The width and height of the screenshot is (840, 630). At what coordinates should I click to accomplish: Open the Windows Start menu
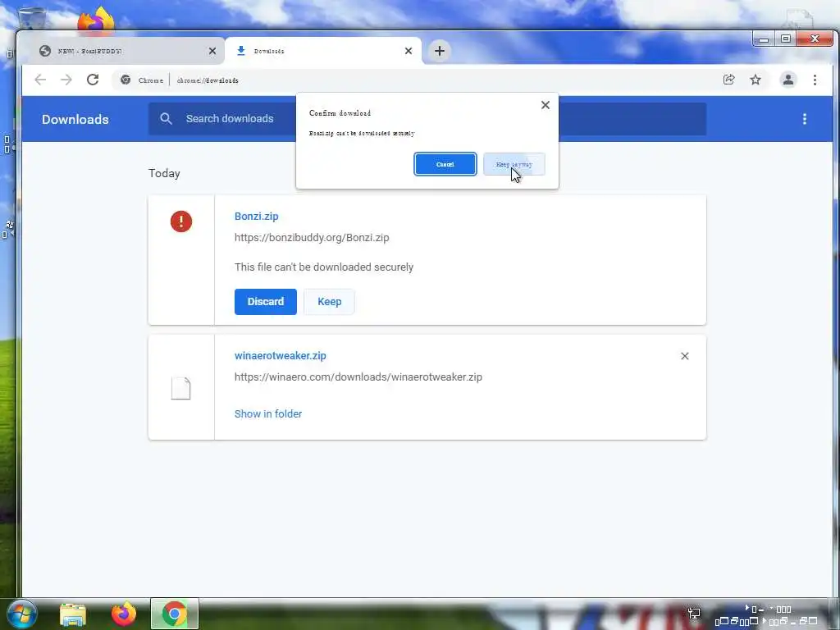(x=21, y=614)
